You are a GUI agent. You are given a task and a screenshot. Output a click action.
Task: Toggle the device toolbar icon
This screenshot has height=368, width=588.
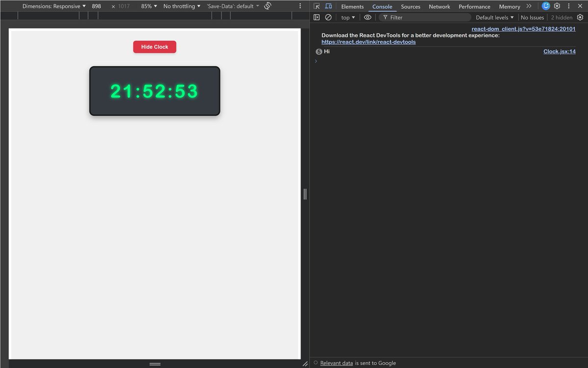[x=327, y=6]
